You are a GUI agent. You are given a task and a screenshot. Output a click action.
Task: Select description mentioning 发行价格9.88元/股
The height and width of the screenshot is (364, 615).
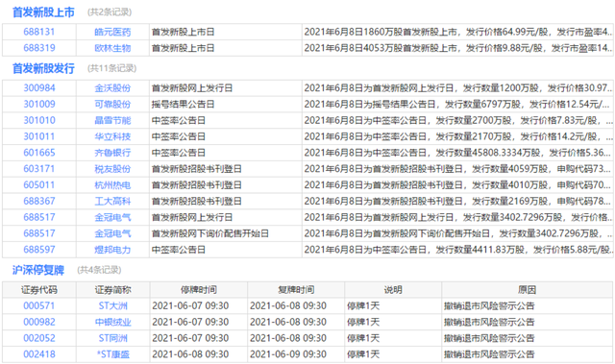click(457, 48)
